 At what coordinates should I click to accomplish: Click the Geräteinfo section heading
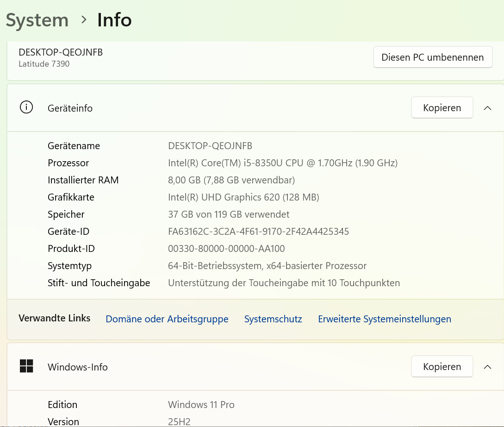point(70,108)
